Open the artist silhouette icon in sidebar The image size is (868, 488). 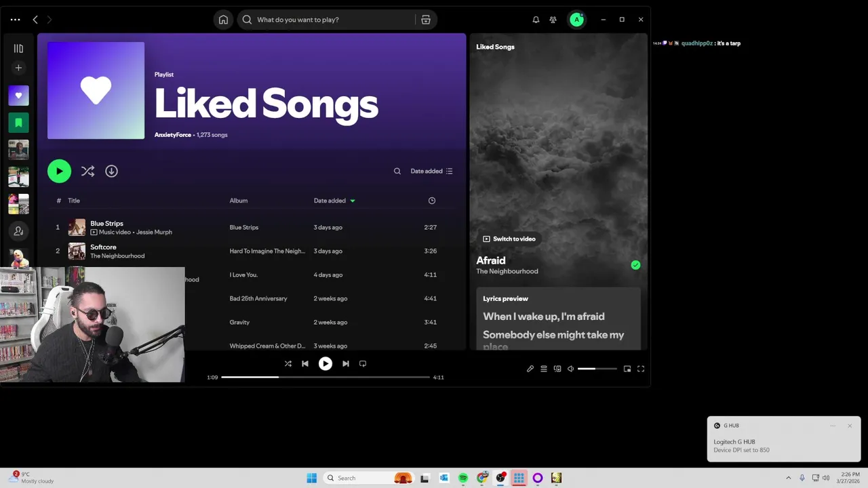(18, 231)
